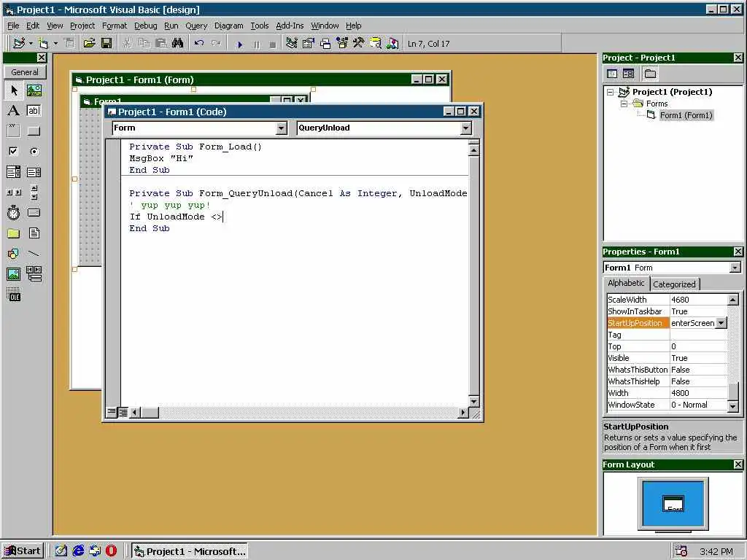The image size is (747, 560).
Task: Open the Debug menu
Action: pos(145,26)
